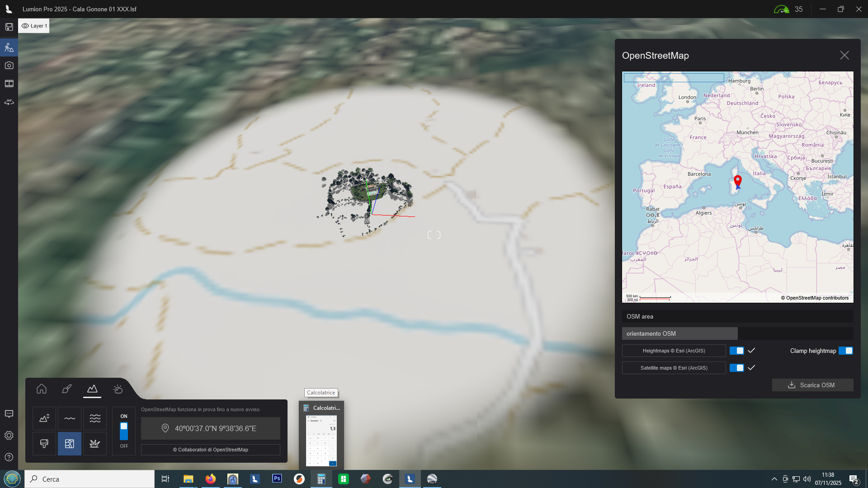Open Photo mode camera icon

[x=9, y=66]
